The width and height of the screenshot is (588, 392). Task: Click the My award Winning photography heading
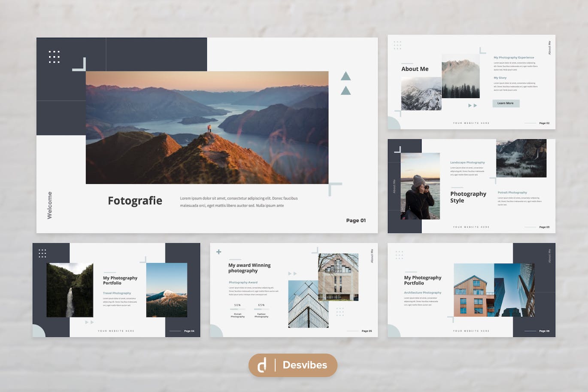click(x=249, y=268)
